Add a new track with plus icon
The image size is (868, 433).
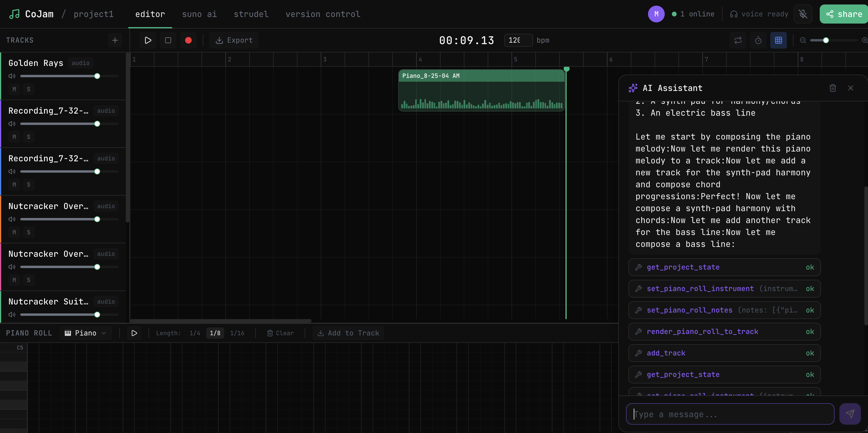coord(115,41)
